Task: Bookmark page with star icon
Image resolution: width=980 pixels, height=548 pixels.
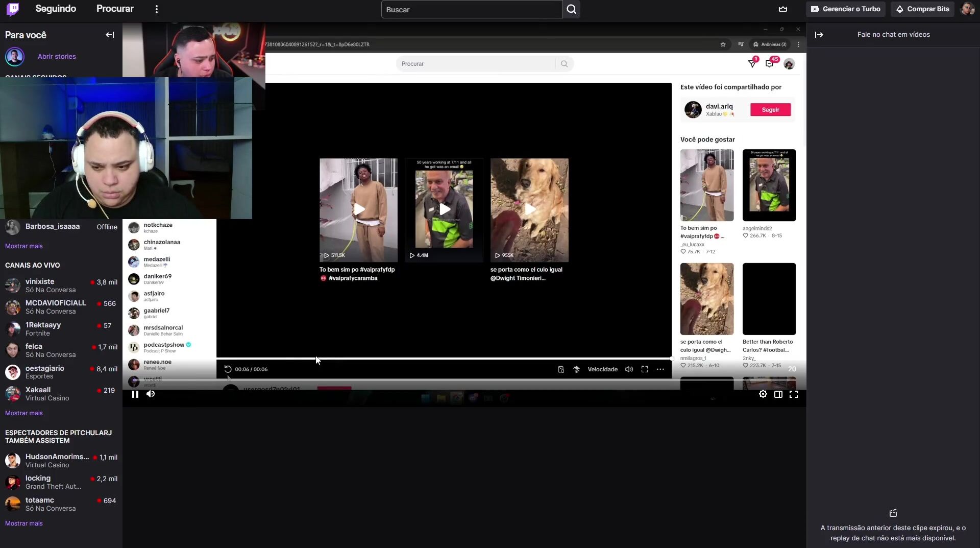Action: [x=723, y=44]
